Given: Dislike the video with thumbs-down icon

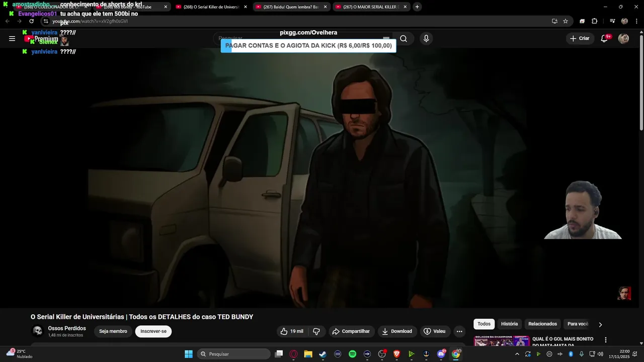Looking at the screenshot, I should pyautogui.click(x=316, y=331).
